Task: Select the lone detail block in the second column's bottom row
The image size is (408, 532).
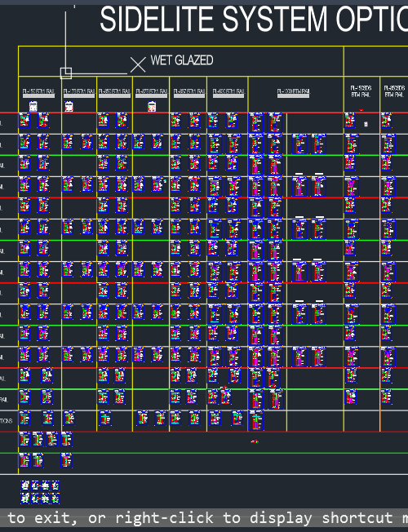Action: 69,419
